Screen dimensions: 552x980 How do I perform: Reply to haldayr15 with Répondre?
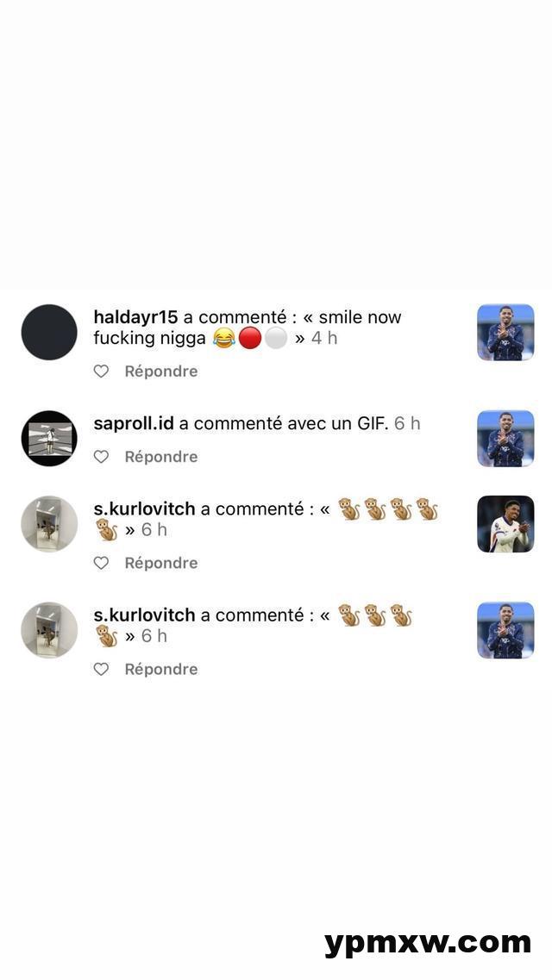[161, 371]
